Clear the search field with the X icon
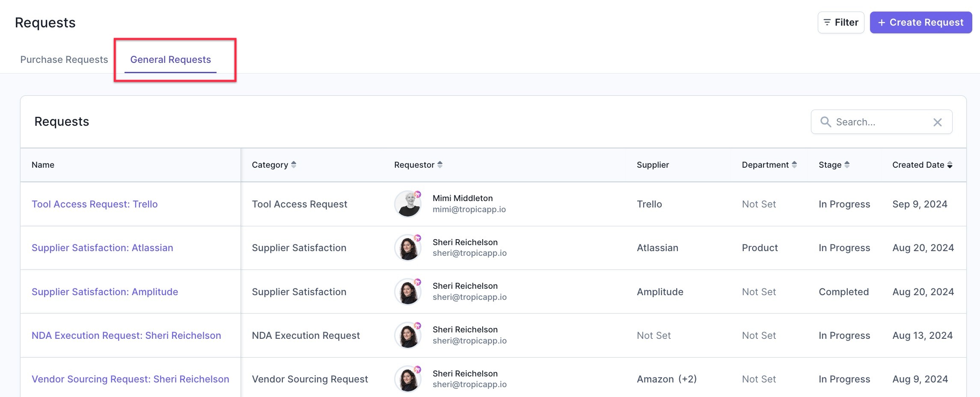This screenshot has width=980, height=397. point(938,122)
